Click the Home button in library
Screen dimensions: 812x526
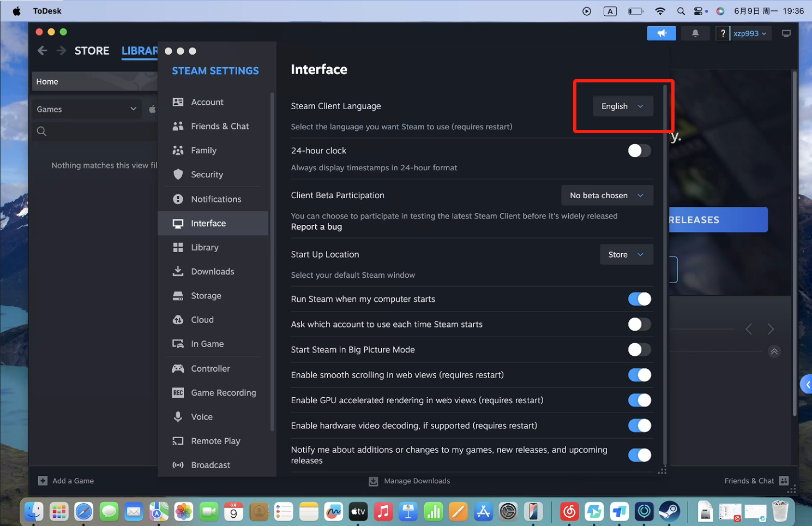click(94, 81)
